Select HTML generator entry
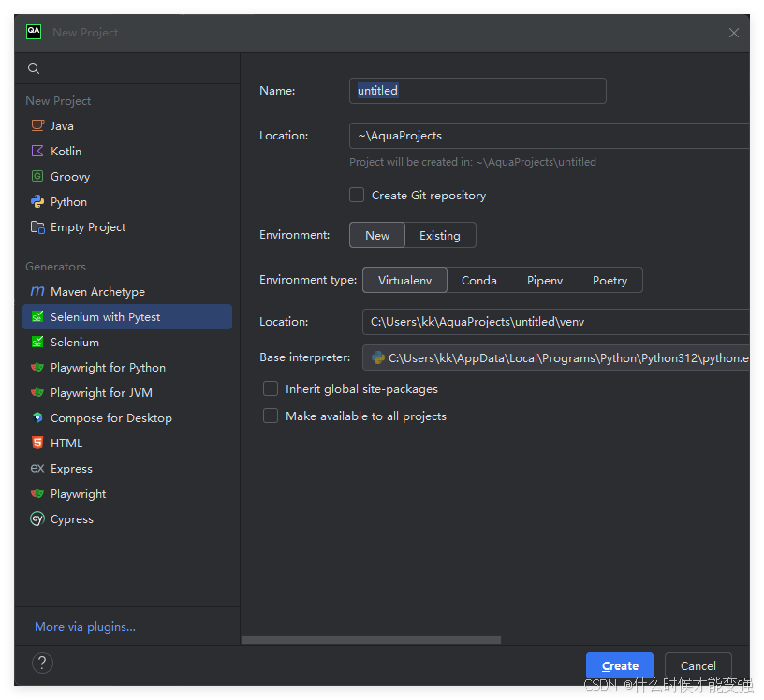Image resolution: width=764 pixels, height=700 pixels. point(127,444)
